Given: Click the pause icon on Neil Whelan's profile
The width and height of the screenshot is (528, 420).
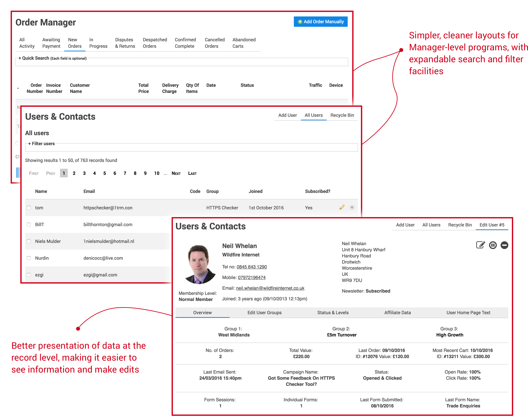Looking at the screenshot, I should [493, 245].
